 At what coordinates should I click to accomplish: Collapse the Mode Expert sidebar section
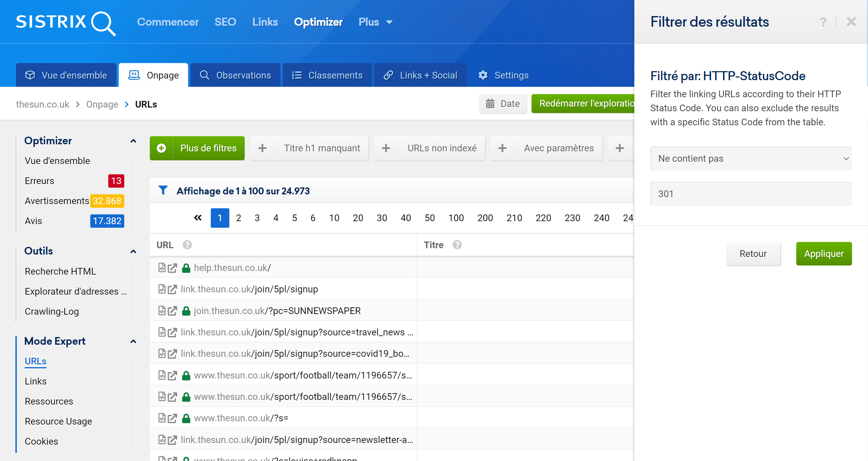click(x=134, y=342)
